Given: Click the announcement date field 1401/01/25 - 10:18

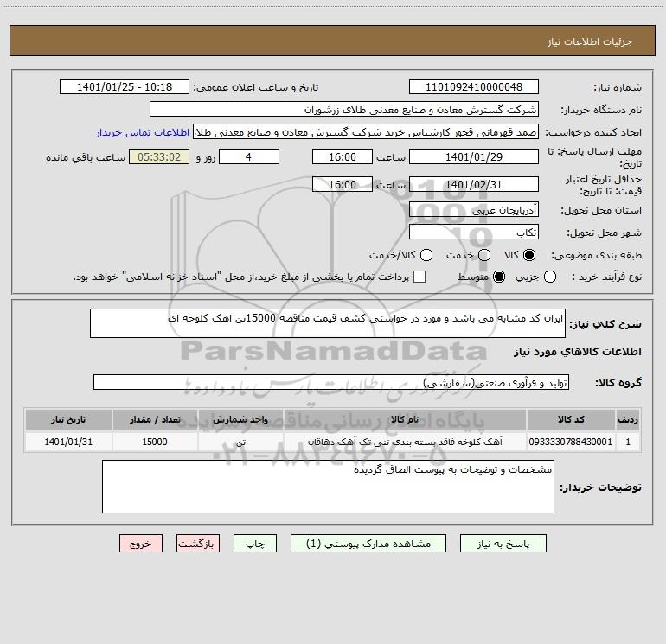Looking at the screenshot, I should pos(125,86).
